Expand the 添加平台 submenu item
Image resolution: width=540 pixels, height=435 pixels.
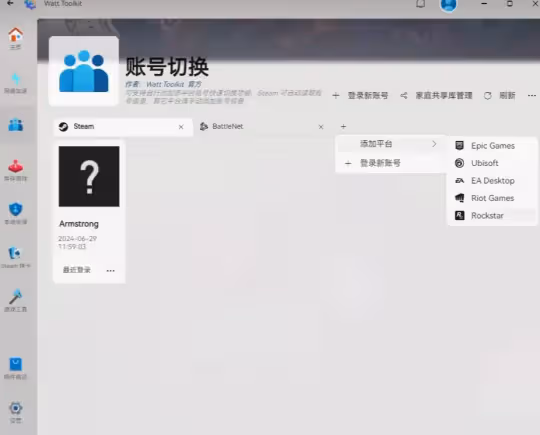coord(391,144)
